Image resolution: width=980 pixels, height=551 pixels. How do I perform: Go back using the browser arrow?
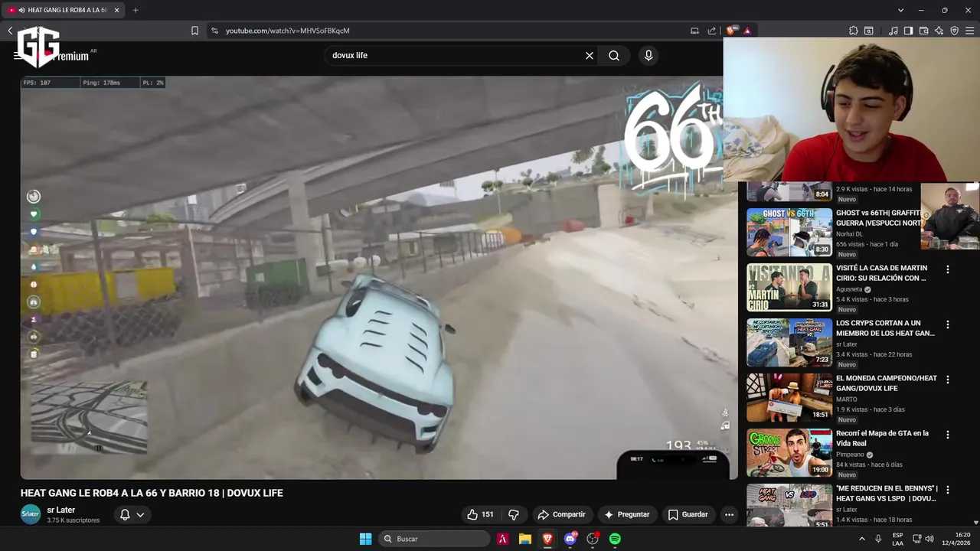(x=10, y=31)
